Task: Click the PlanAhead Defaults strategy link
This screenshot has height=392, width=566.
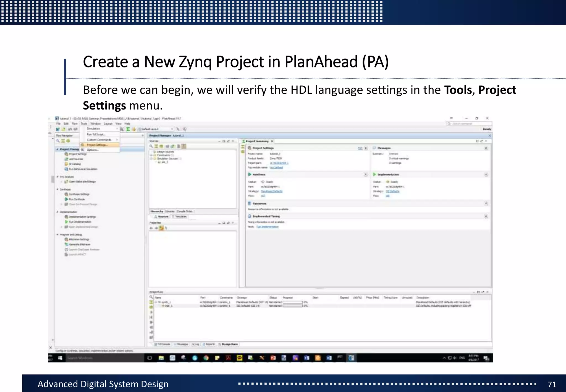Action: pyautogui.click(x=272, y=191)
